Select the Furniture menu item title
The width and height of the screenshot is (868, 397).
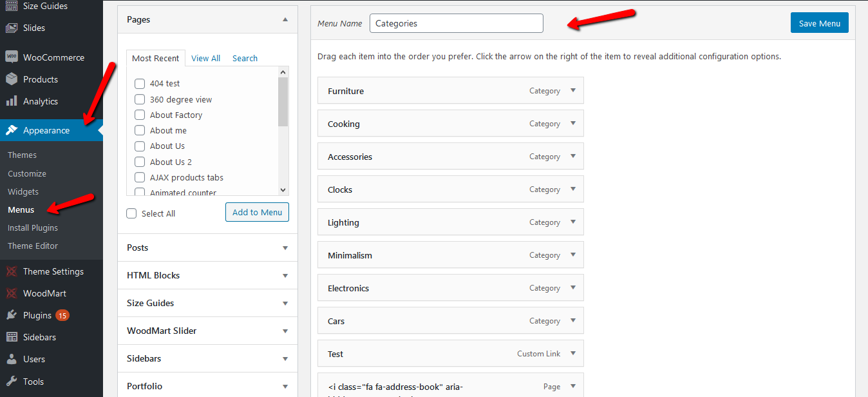[x=346, y=91]
